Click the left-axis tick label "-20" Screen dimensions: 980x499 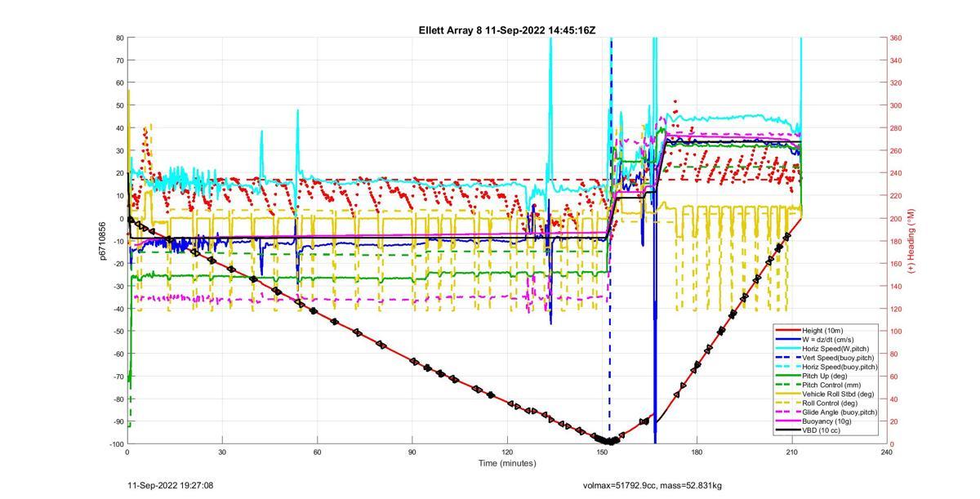[118, 264]
